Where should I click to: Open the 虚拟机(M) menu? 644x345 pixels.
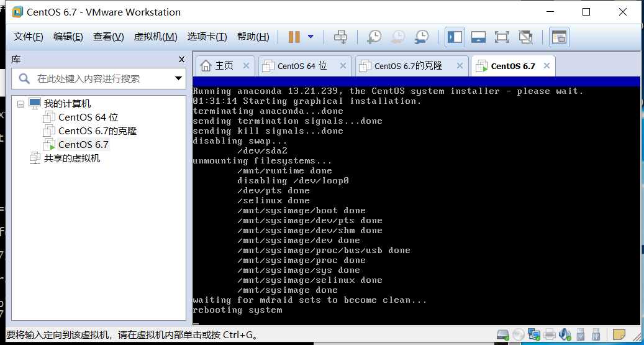coord(156,37)
